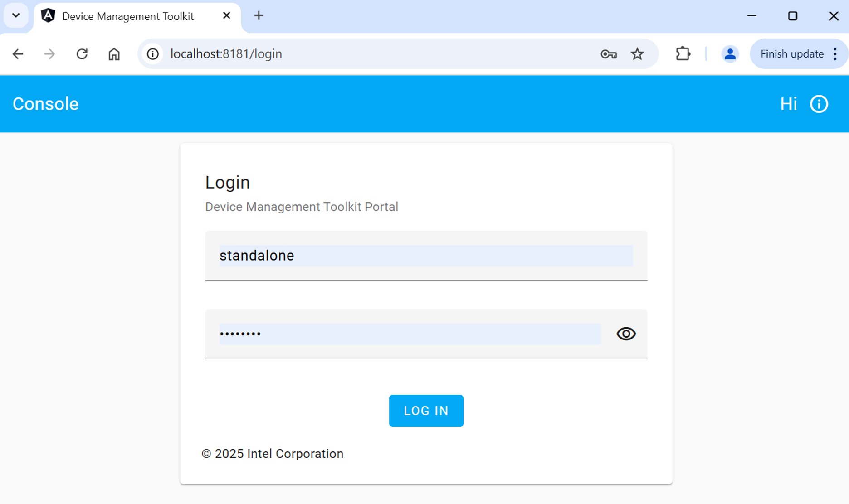Navigate home with the home icon

point(114,53)
